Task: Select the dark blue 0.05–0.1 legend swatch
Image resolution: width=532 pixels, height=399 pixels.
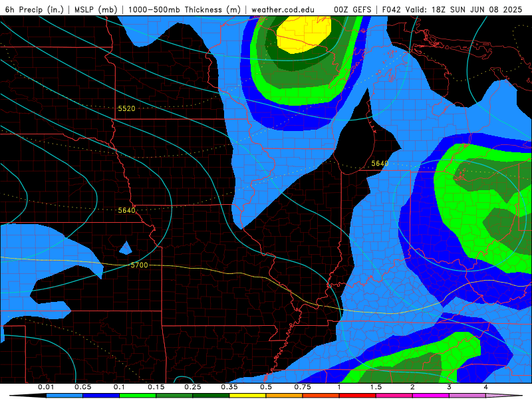Action: point(101,396)
